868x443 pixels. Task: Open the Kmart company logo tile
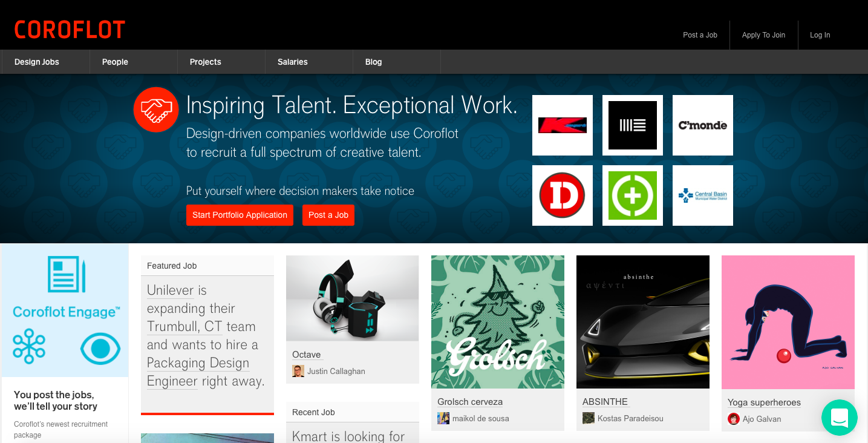[x=563, y=125]
